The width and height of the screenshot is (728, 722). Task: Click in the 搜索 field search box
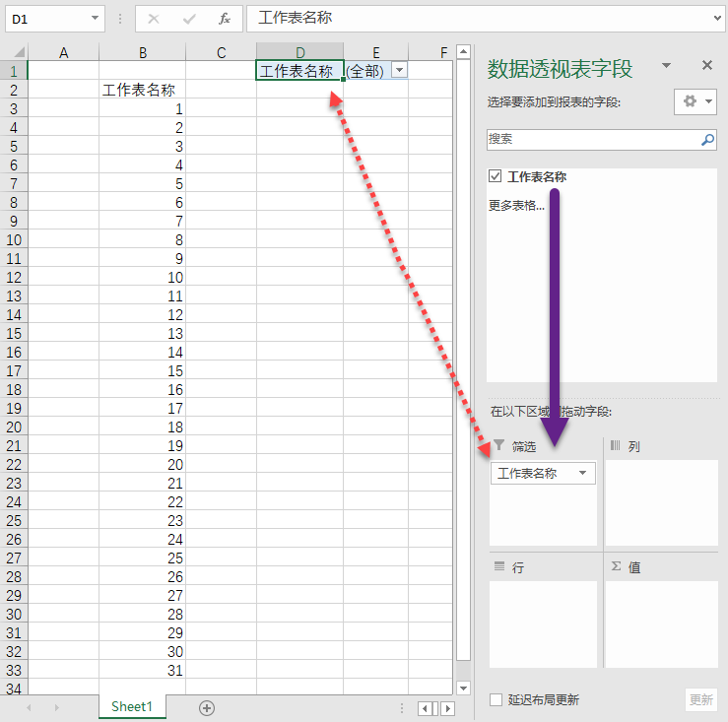(591, 140)
